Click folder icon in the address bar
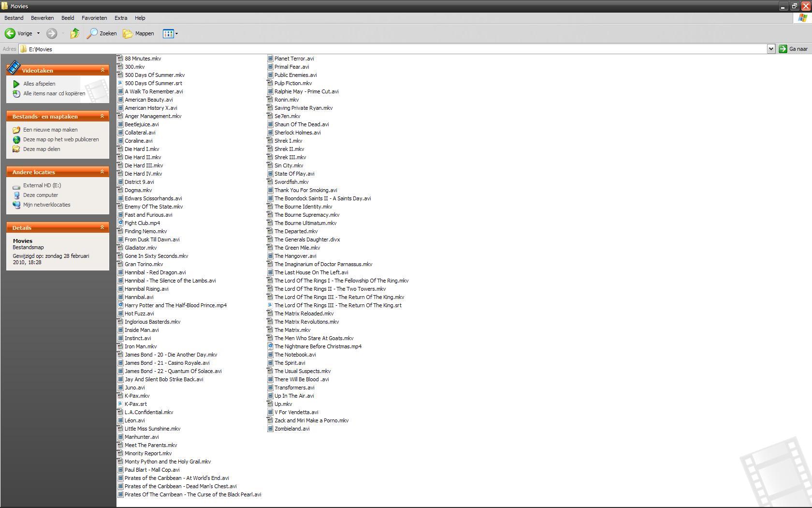 (x=23, y=49)
